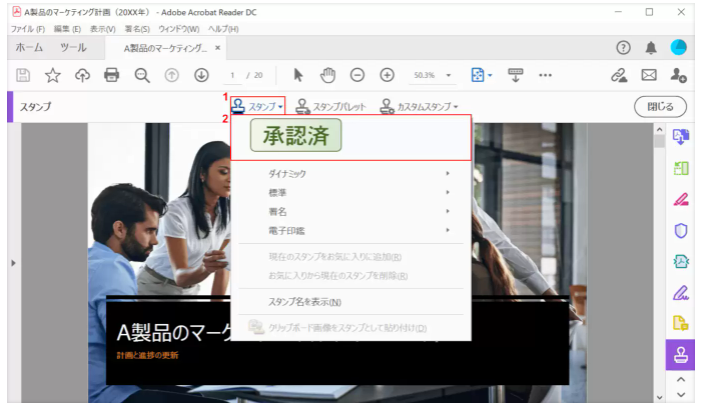
Task: Switch to the ツール tab
Action: (x=73, y=47)
